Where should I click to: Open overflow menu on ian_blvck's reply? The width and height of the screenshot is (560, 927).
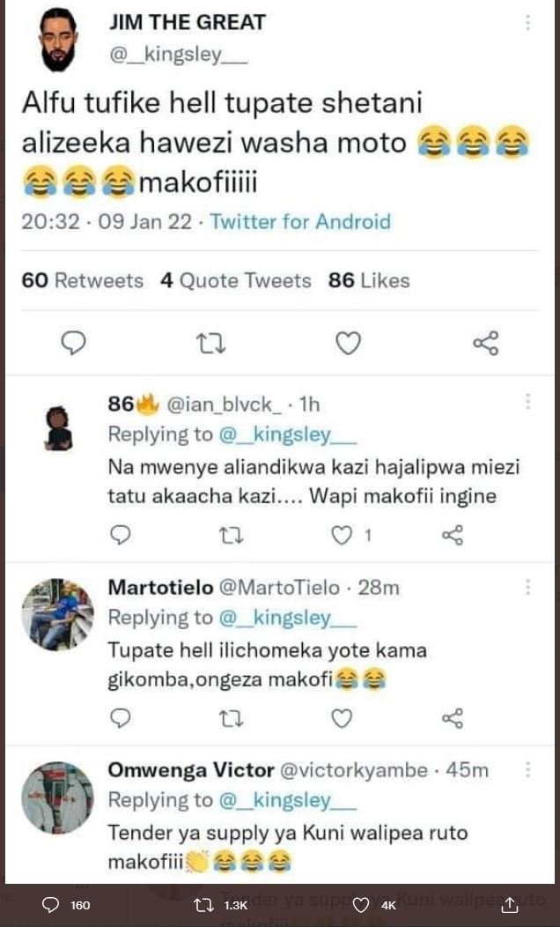point(527,404)
